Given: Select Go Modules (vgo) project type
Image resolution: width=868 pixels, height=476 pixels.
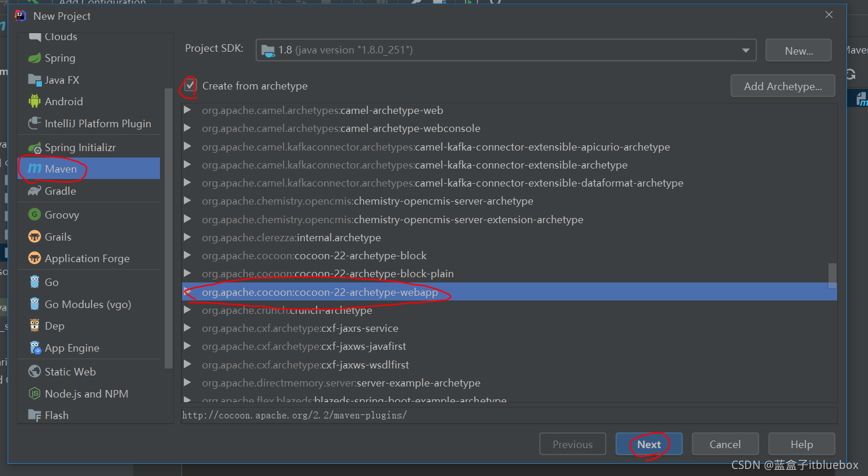Looking at the screenshot, I should (90, 305).
